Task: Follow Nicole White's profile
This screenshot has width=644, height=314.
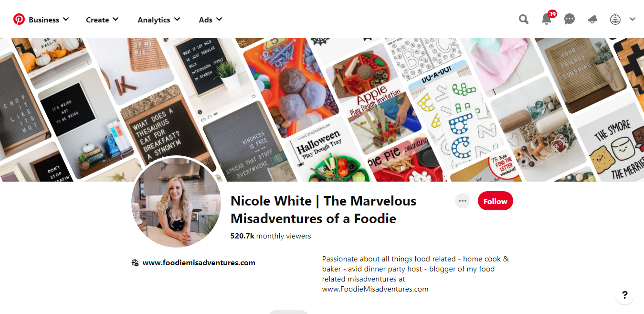Action: [x=495, y=201]
